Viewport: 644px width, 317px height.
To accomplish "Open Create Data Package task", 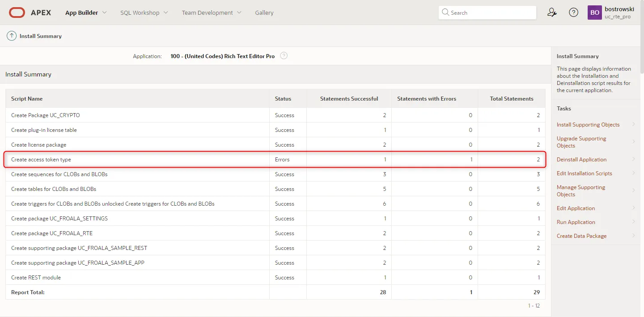I will click(x=581, y=236).
